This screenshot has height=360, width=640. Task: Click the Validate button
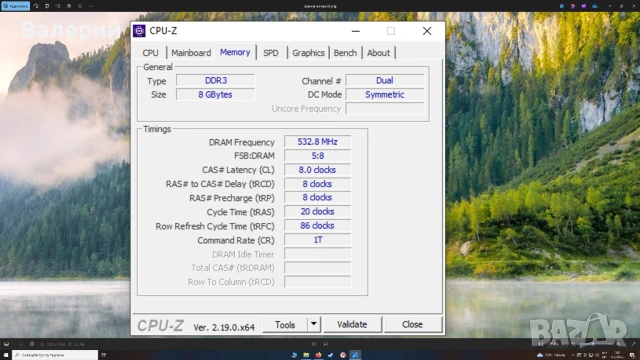(x=352, y=325)
